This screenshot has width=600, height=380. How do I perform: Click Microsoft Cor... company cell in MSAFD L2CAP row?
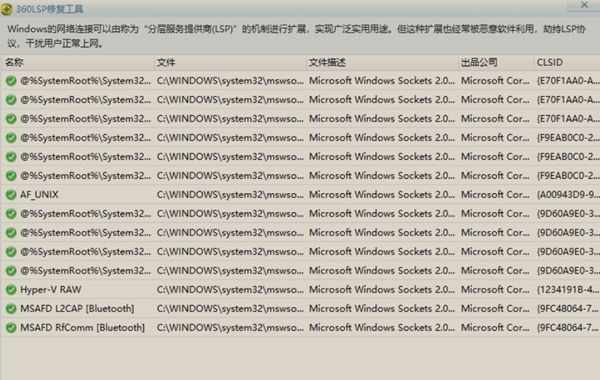click(x=495, y=308)
